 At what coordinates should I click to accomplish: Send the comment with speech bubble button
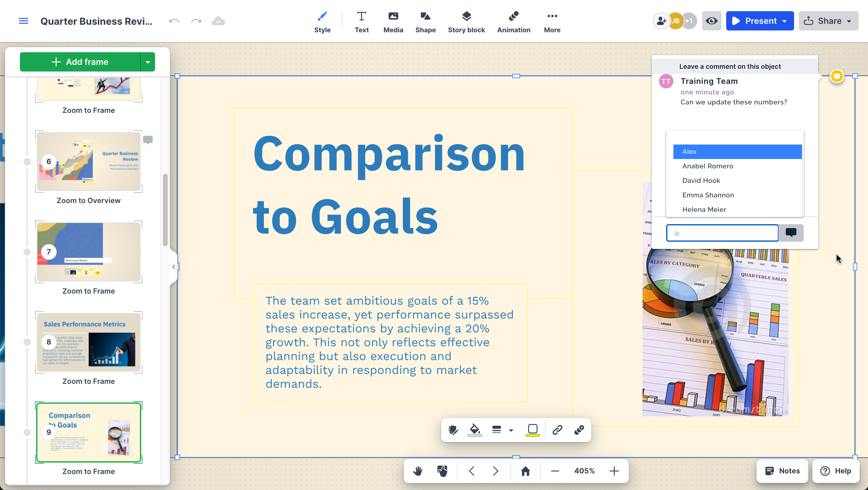click(x=791, y=233)
